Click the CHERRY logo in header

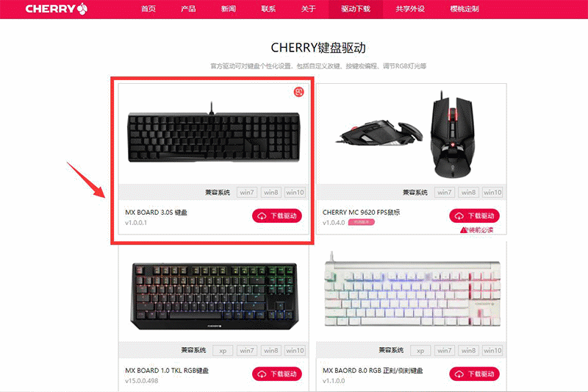pos(57,9)
